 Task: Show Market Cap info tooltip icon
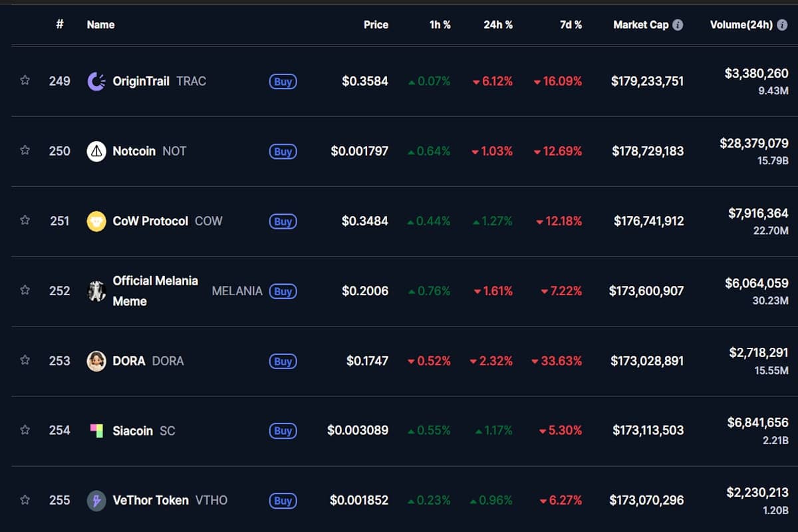[678, 25]
